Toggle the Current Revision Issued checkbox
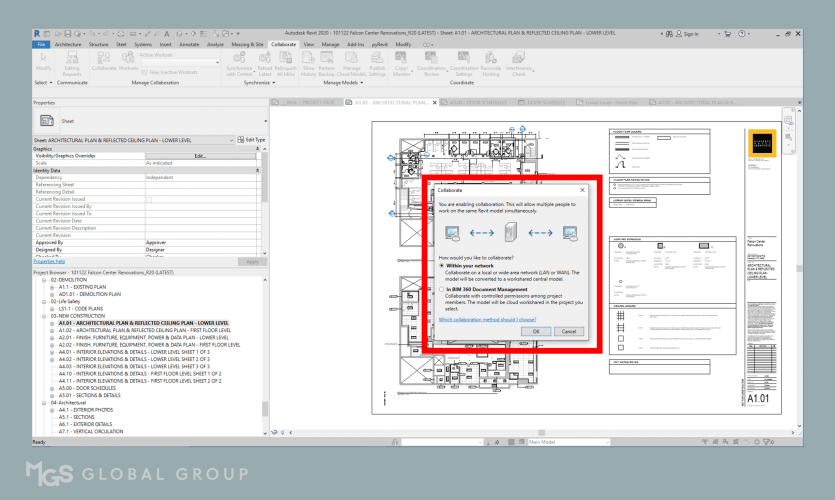835x500 pixels. (150, 199)
